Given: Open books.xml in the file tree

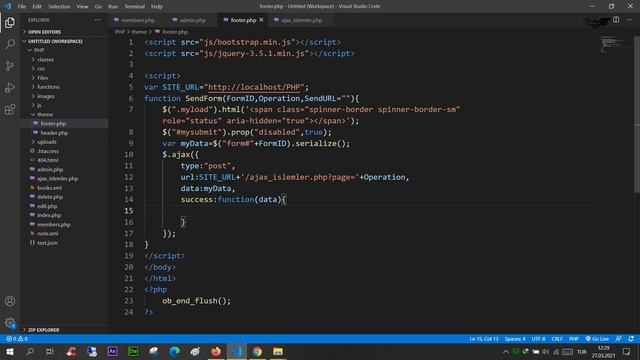Looking at the screenshot, I should click(x=49, y=188).
